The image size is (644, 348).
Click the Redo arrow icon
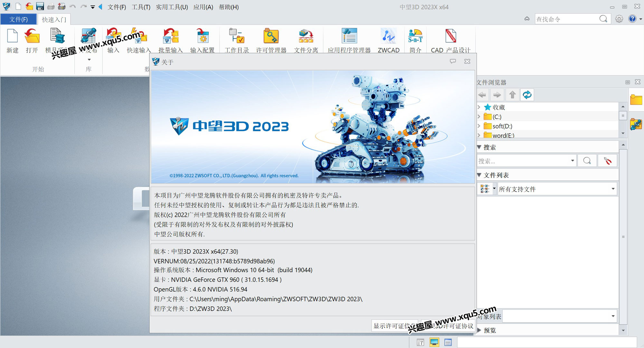tap(83, 6)
